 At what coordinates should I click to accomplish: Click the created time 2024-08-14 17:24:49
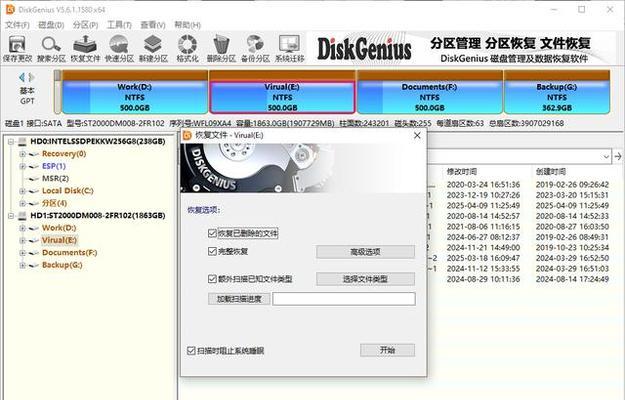tap(572, 279)
